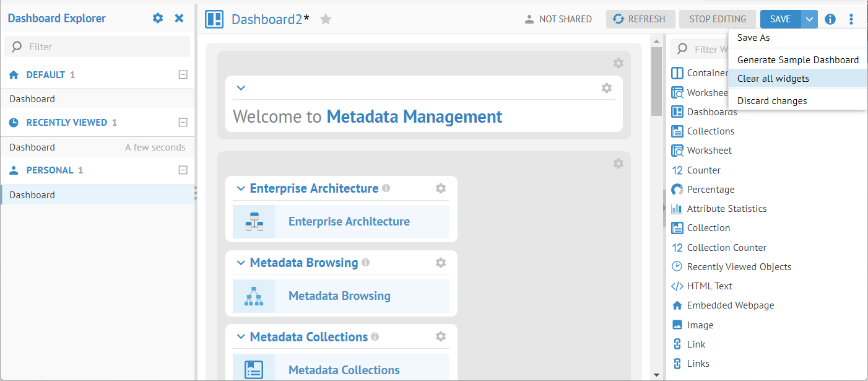Choose Clear all widgets from menu
This screenshot has width=868, height=381.
[773, 79]
